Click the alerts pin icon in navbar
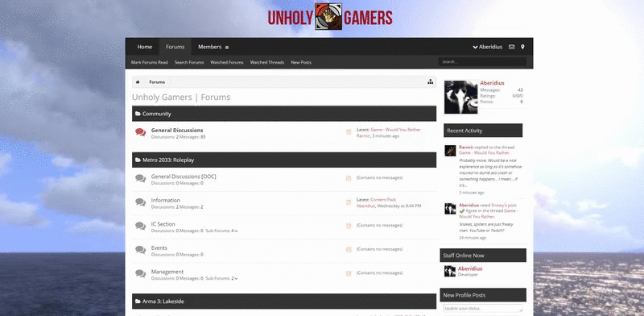Viewport: 644px width, 316px height. point(522,47)
